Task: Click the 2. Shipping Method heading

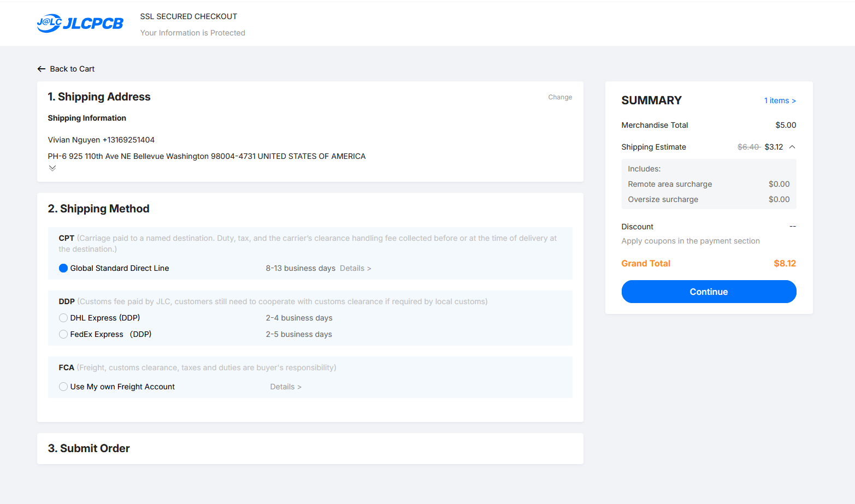Action: 98,209
